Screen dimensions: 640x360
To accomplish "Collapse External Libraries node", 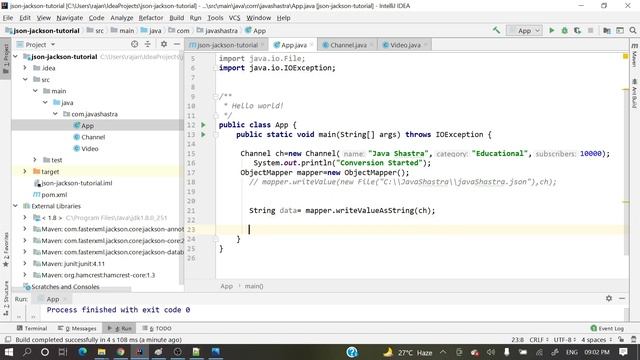I will pos(16,206).
